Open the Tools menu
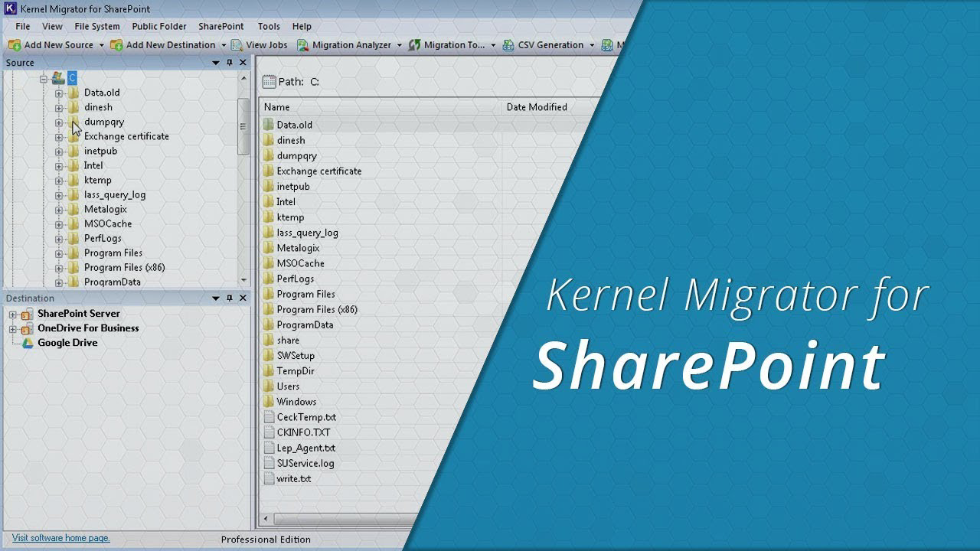The width and height of the screenshot is (980, 551). (268, 26)
